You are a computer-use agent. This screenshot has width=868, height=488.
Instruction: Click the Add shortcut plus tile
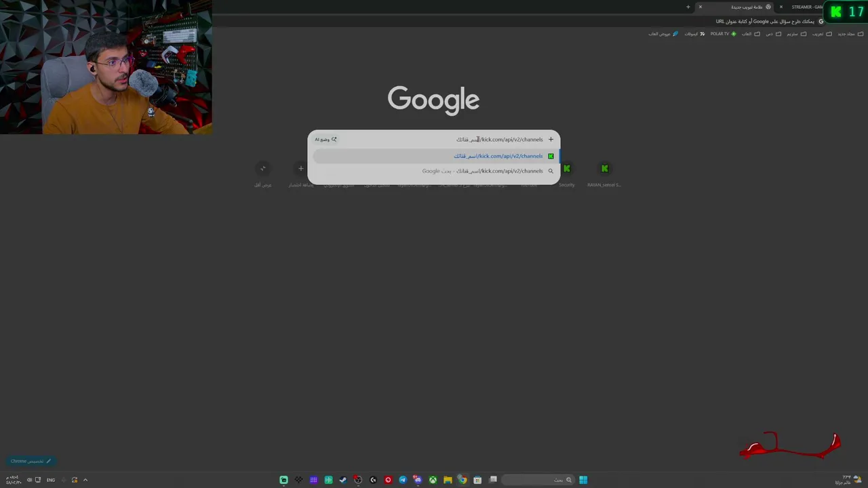(301, 174)
